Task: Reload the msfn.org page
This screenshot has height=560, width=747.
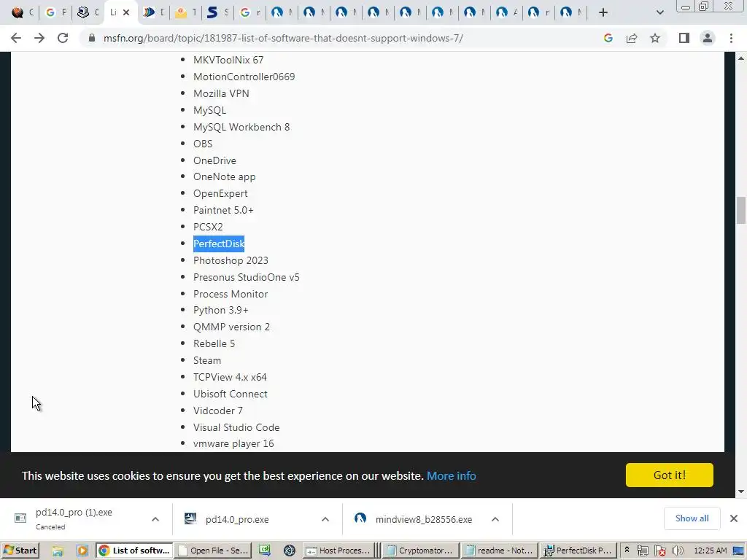Action: [63, 38]
